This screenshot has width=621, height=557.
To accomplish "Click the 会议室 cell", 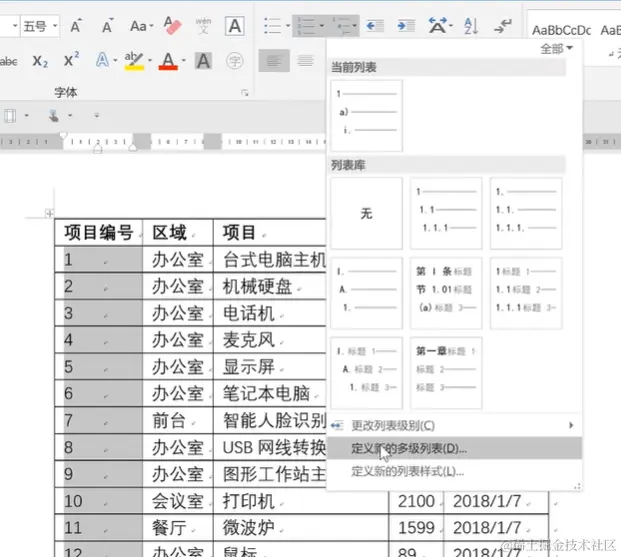I will [x=178, y=501].
